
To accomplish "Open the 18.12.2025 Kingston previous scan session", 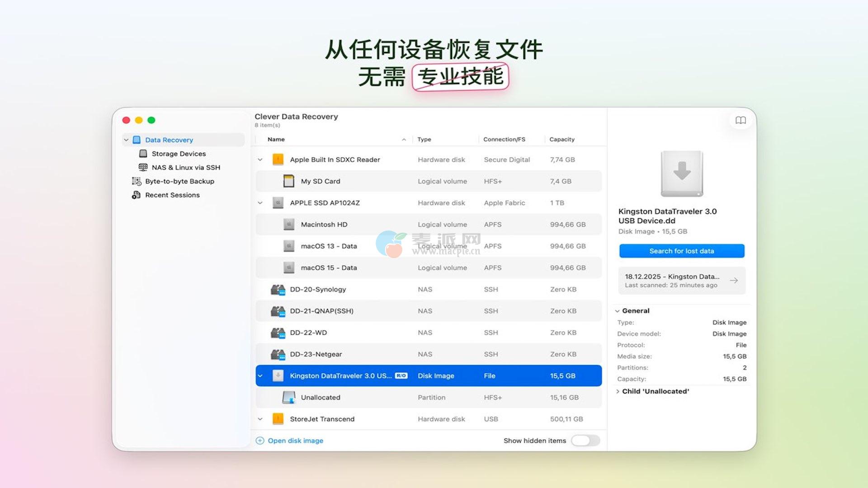I will click(682, 281).
